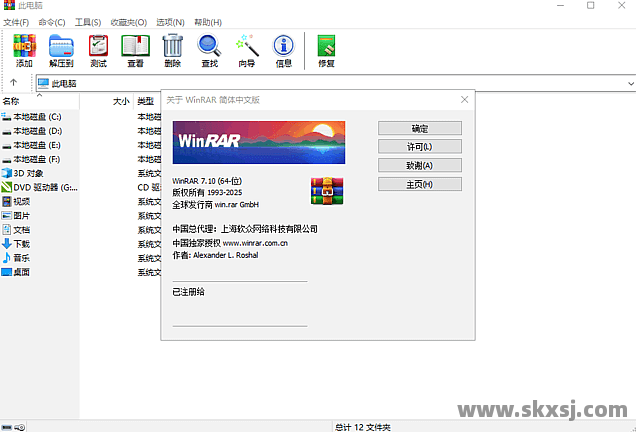Viewport: 636px width, 432px height.
Task: Click the 查找 (Find) magnifier icon
Action: point(209,49)
